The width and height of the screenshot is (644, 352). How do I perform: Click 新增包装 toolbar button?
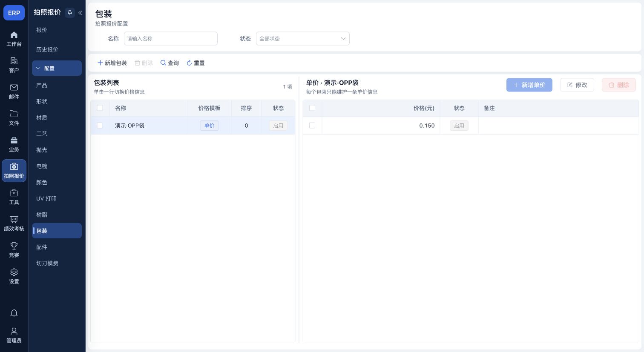pos(112,63)
